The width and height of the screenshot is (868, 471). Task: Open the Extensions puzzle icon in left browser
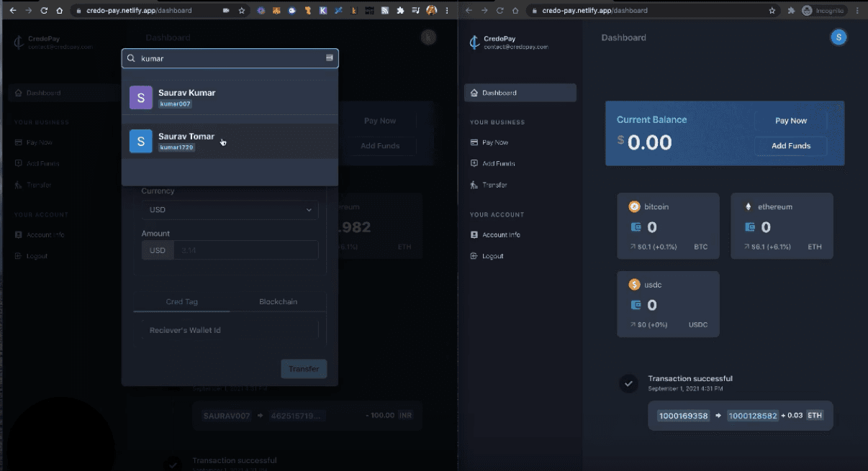400,11
